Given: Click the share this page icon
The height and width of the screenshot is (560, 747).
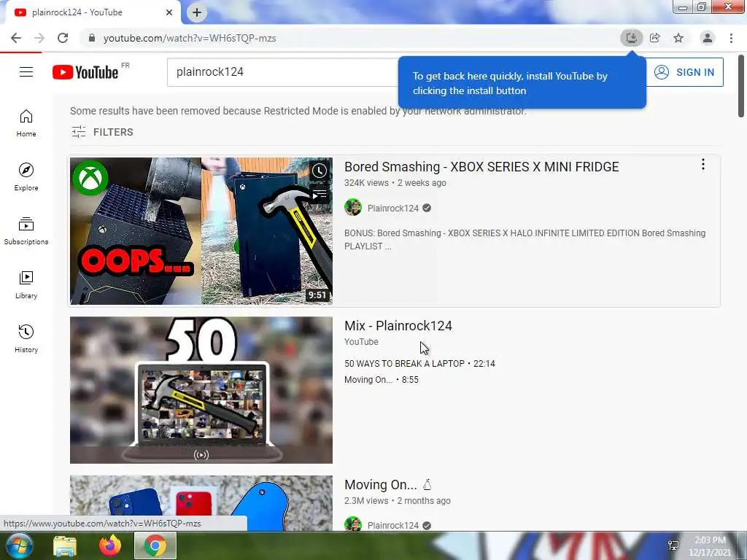Looking at the screenshot, I should [655, 38].
